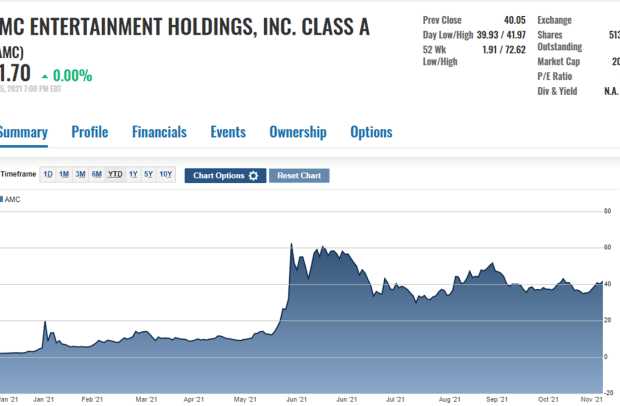Viewport: 620px width, 406px height.
Task: Click the 52 Wk value 1.91 / 72.62
Action: point(504,50)
